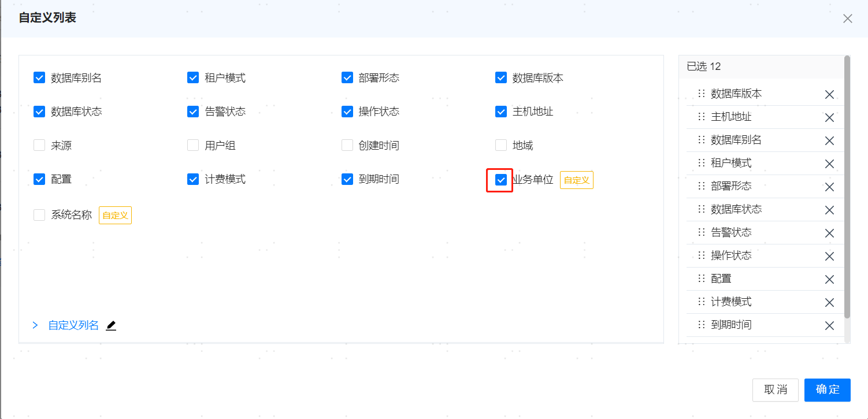Confirm changes with the 确定 button
The width and height of the screenshot is (868, 419).
(827, 390)
